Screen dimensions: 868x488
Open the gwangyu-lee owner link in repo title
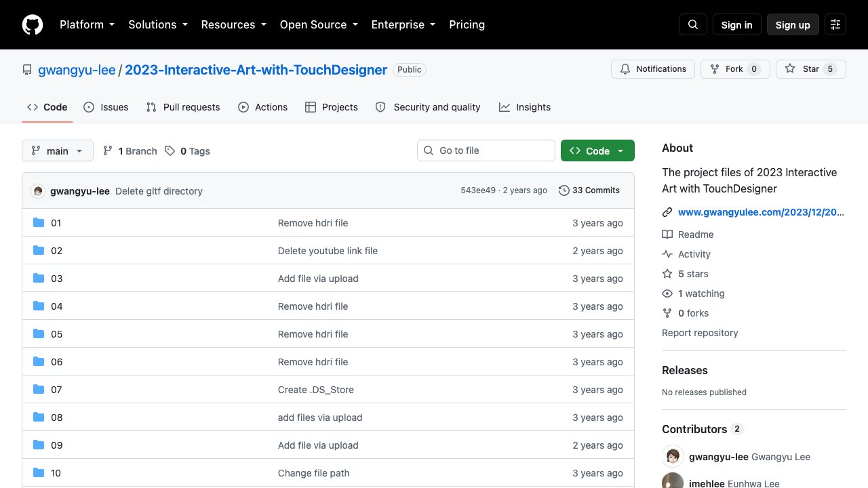pos(77,70)
